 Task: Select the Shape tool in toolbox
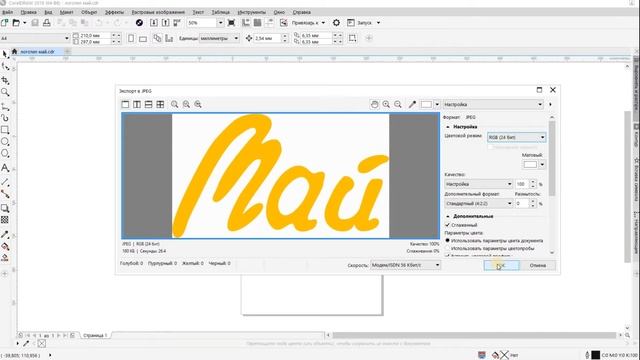click(x=5, y=67)
